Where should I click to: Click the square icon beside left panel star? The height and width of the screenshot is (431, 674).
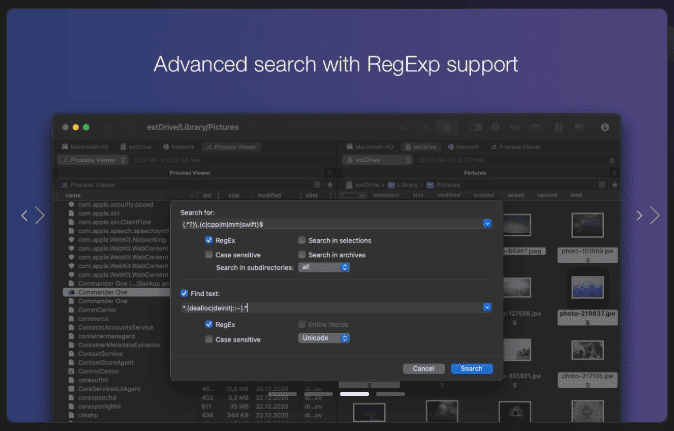click(317, 185)
